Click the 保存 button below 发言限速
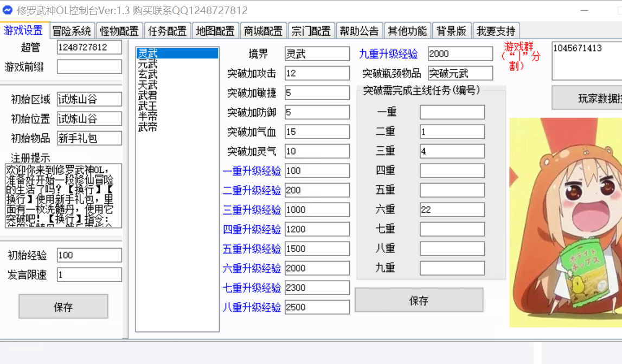This screenshot has width=622, height=364. (x=63, y=307)
